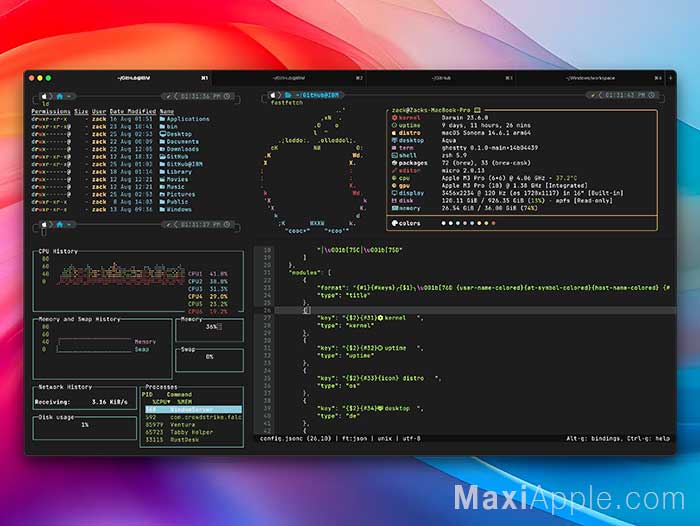Image resolution: width=700 pixels, height=526 pixels.
Task: Click the desktop icon in fastfetch output
Action: pyautogui.click(x=395, y=140)
